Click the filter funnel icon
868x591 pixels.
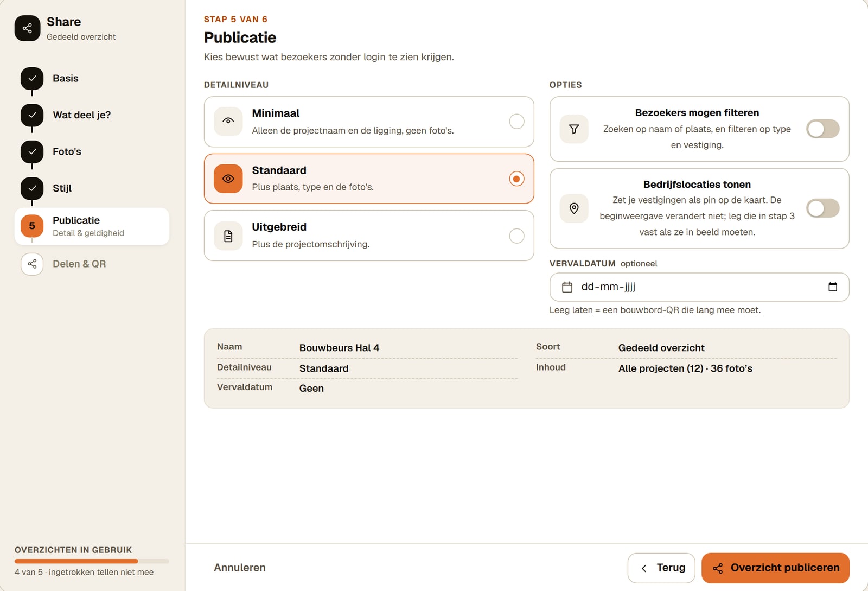point(574,129)
